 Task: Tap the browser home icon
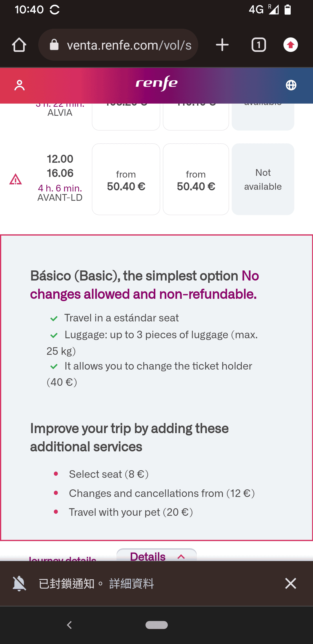click(x=19, y=45)
